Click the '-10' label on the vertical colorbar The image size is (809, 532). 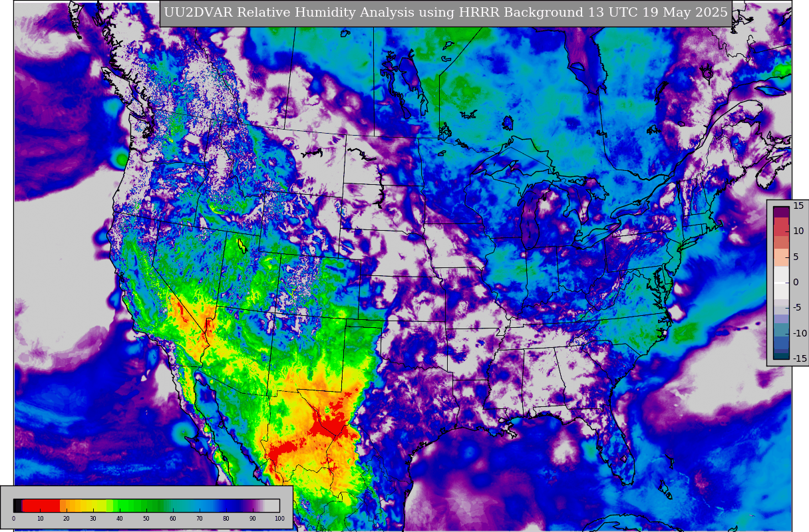[x=799, y=333]
